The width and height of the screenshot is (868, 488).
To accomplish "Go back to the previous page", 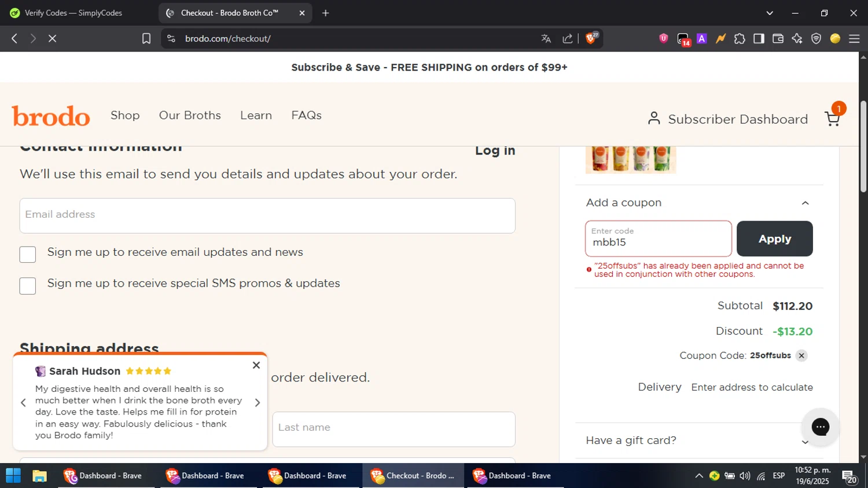I will [14, 38].
